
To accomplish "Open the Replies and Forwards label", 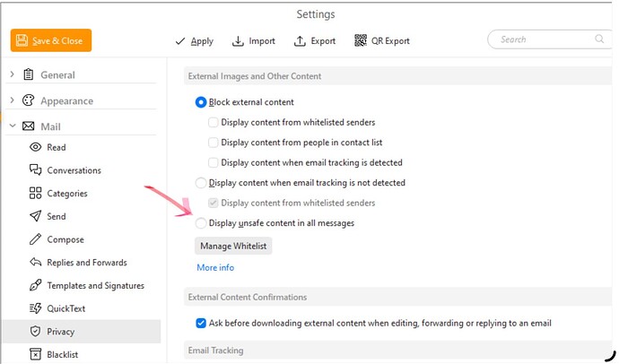I will [x=87, y=263].
